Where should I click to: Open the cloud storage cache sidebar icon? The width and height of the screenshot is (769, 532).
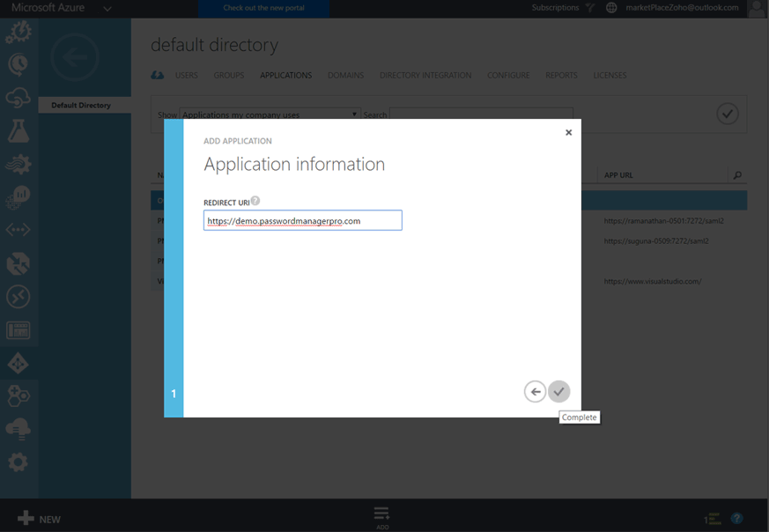(18, 429)
